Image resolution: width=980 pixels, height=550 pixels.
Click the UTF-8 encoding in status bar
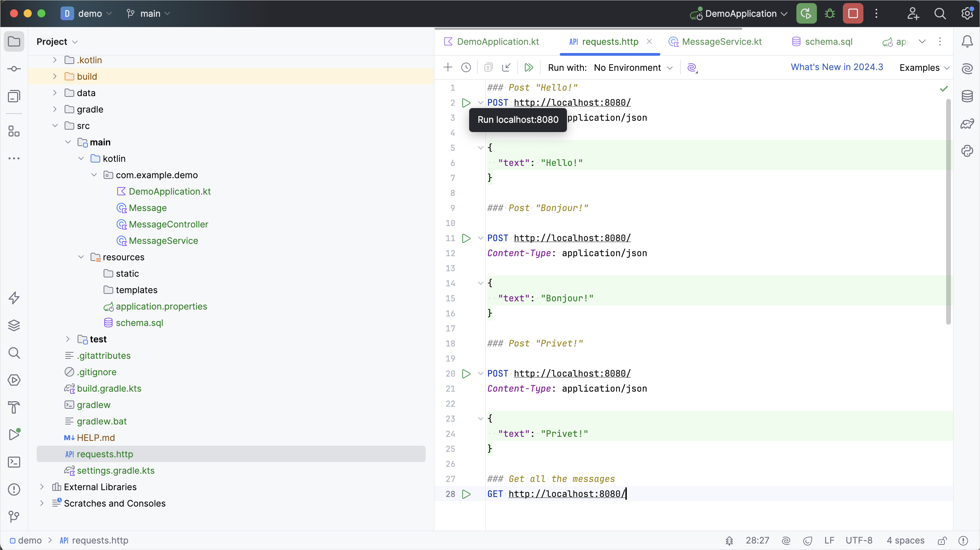pyautogui.click(x=859, y=540)
